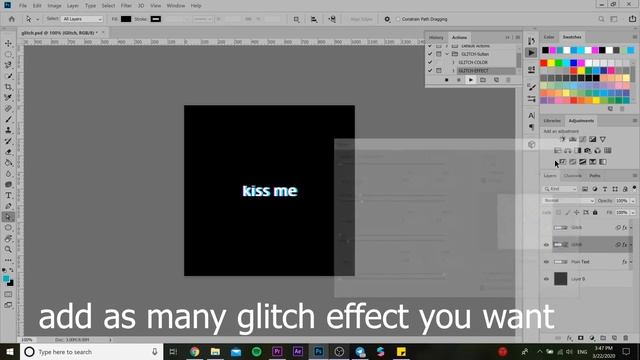Toggle GLITCH action set checkmark
The width and height of the screenshot is (640, 360).
[430, 54]
